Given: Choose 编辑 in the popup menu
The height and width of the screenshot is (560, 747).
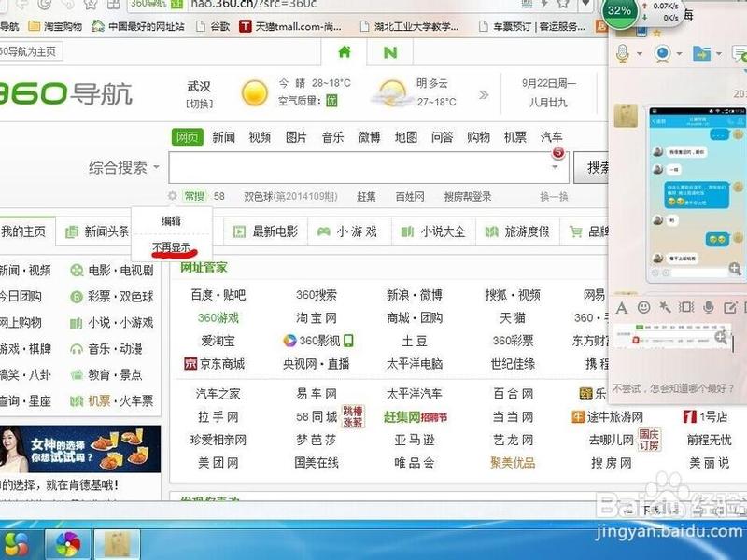Looking at the screenshot, I should (x=171, y=221).
